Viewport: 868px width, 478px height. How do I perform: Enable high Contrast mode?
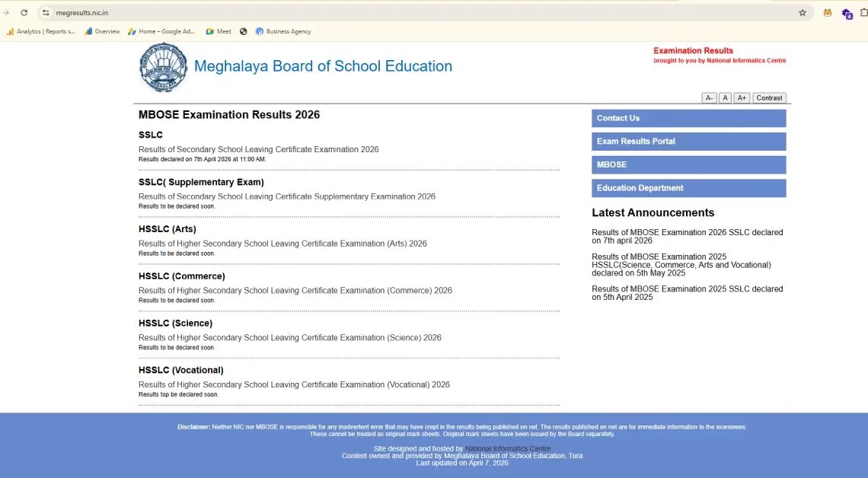(769, 97)
